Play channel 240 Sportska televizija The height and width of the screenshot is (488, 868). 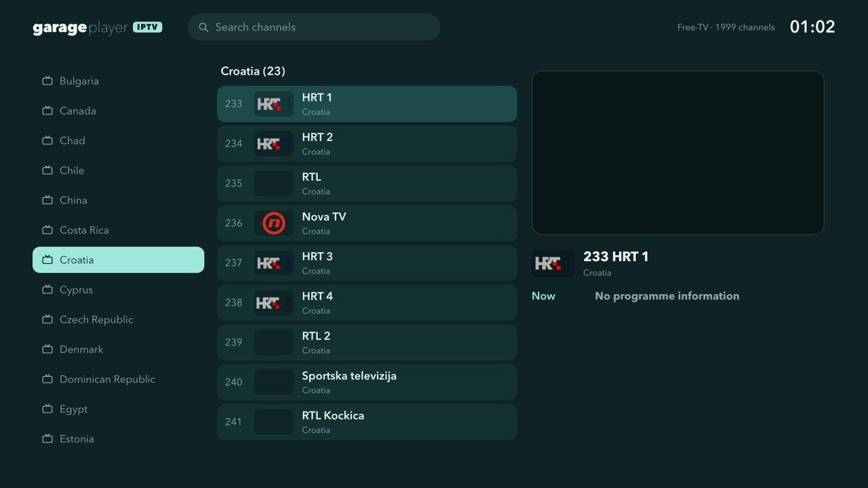coord(367,382)
